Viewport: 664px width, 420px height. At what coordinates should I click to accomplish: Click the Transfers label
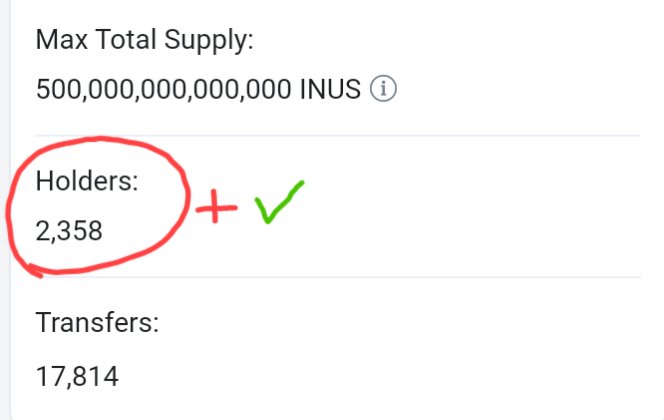tap(97, 323)
